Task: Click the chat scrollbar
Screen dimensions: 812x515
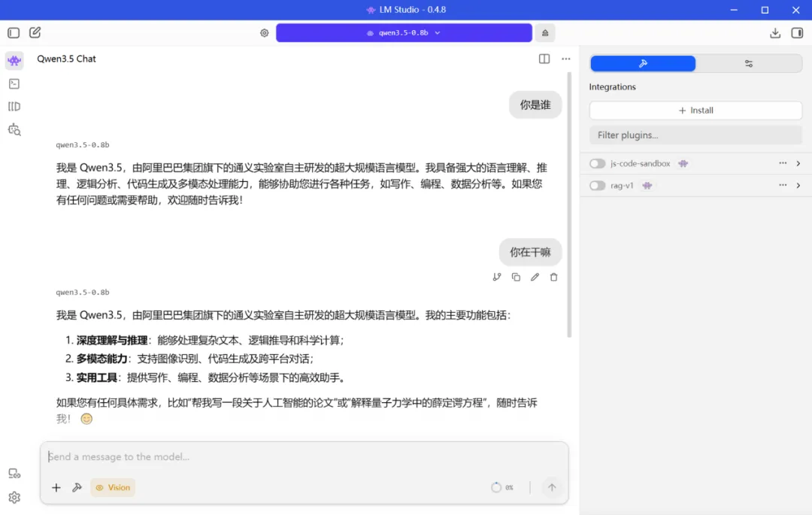Action: 569,204
